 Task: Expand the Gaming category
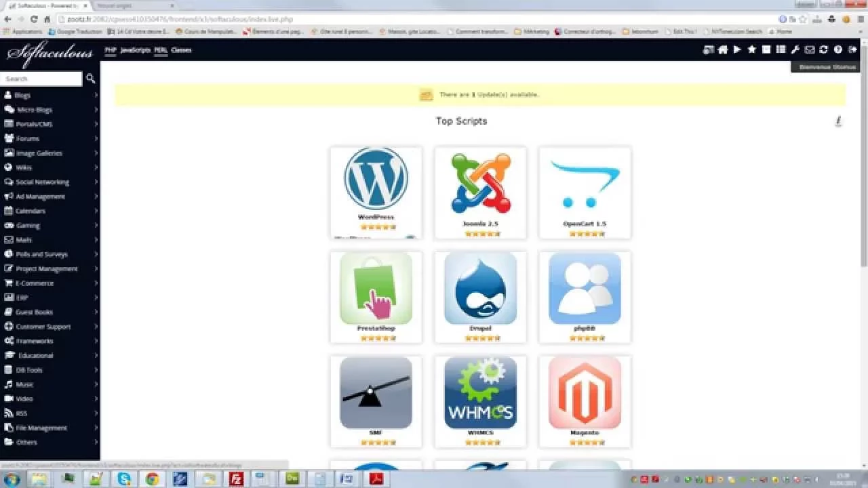tap(50, 225)
